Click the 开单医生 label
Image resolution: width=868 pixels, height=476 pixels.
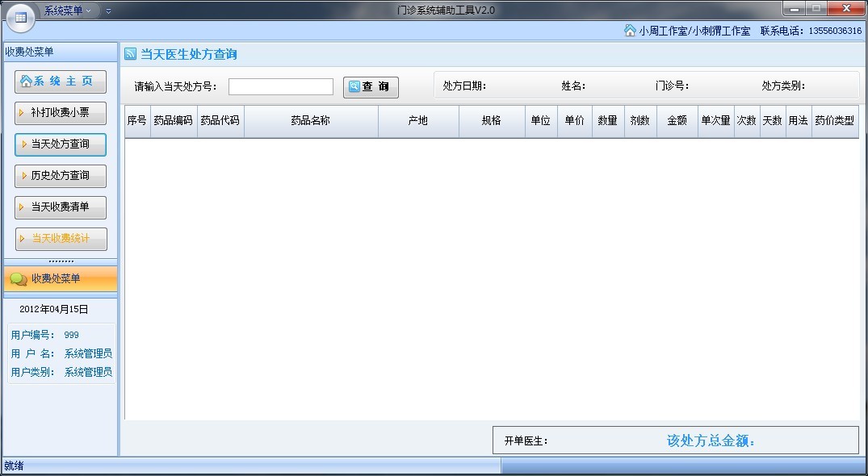click(x=526, y=441)
